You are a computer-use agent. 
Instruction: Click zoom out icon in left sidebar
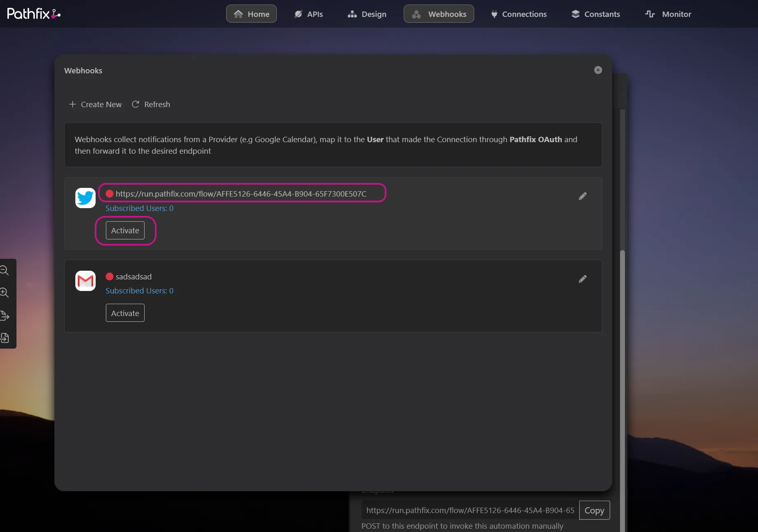[5, 271]
